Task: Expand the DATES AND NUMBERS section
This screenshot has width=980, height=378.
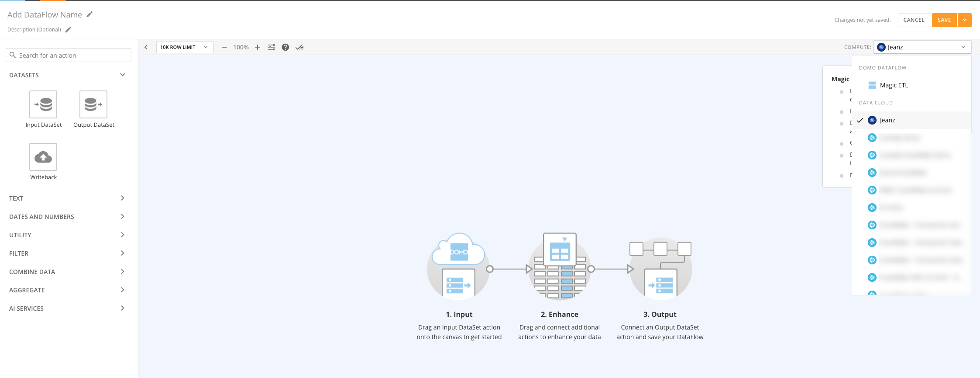Action: pyautogui.click(x=123, y=216)
